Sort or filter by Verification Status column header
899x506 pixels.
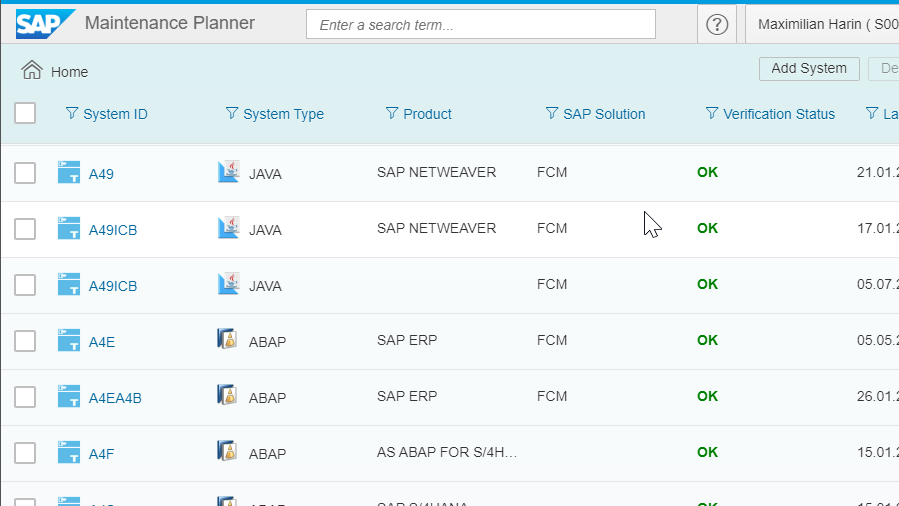[779, 114]
